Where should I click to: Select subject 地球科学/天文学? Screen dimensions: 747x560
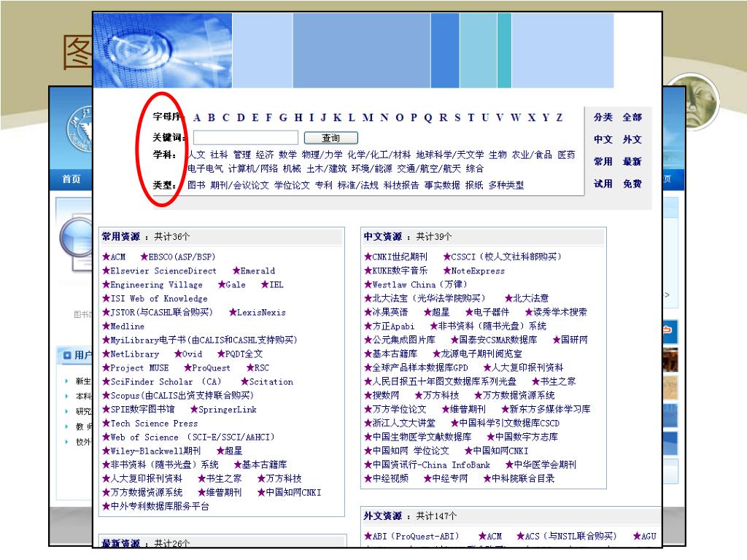point(449,155)
